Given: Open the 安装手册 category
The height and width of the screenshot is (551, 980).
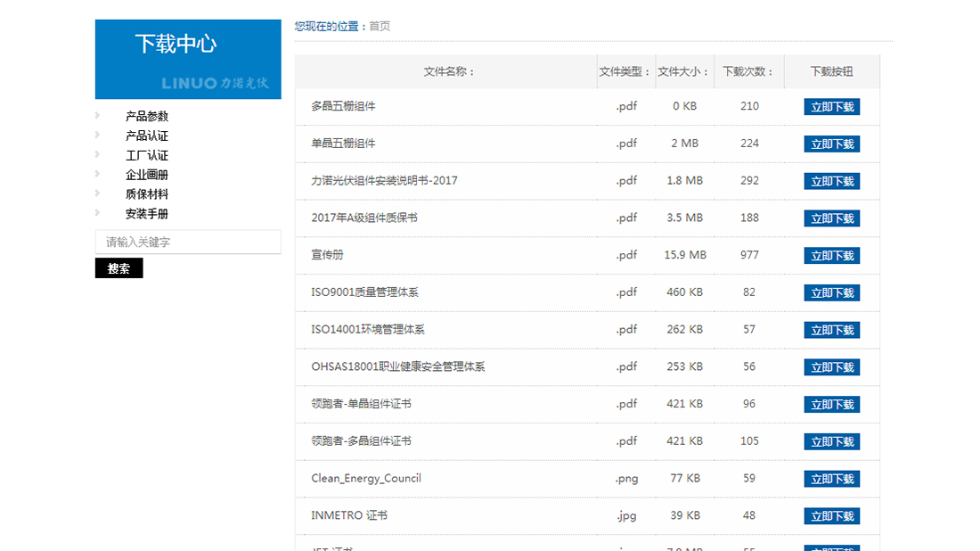Looking at the screenshot, I should [x=147, y=214].
